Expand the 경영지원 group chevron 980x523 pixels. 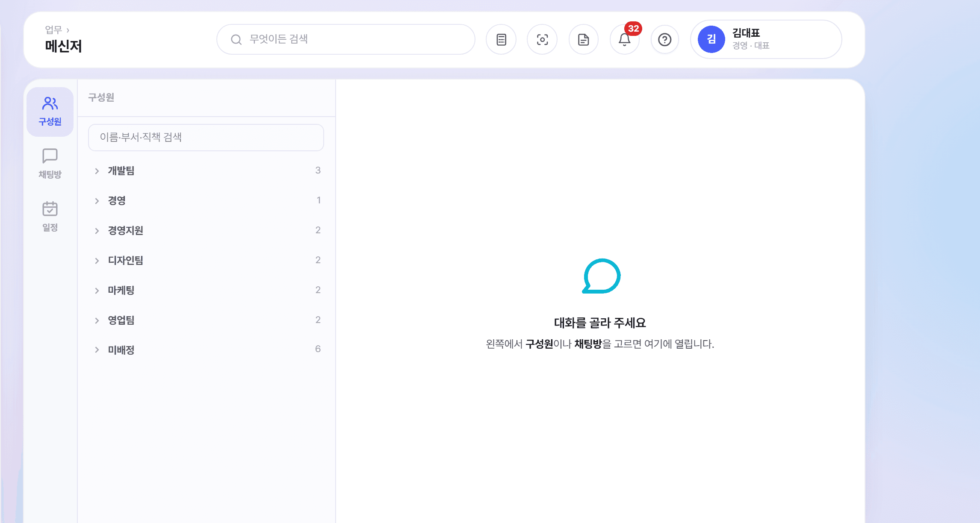coord(97,231)
